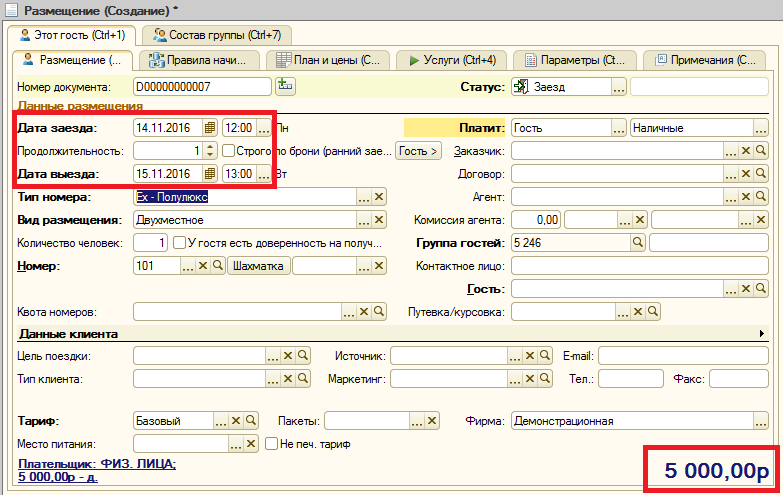This screenshot has height=495, width=783.
Task: Clear the Заказчик field
Action: [746, 151]
